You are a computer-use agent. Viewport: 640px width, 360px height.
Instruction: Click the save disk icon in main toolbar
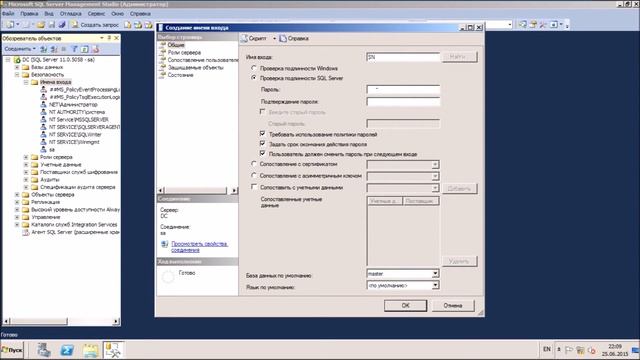[x=52, y=25]
